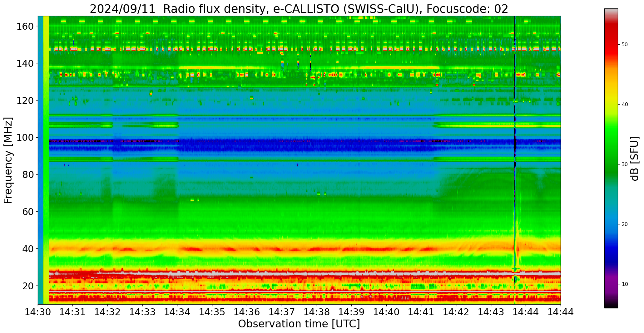Click the '80' frequency tick label
Image resolution: width=644 pixels, height=333 pixels.
(27, 175)
